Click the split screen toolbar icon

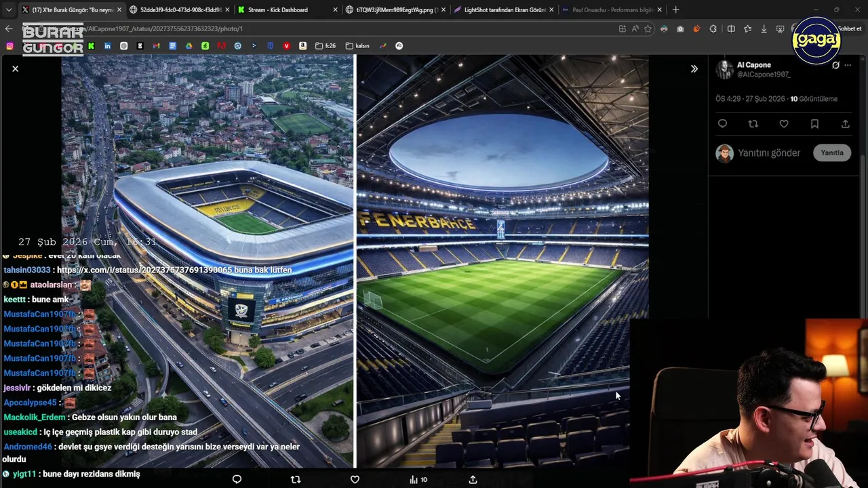point(731,28)
